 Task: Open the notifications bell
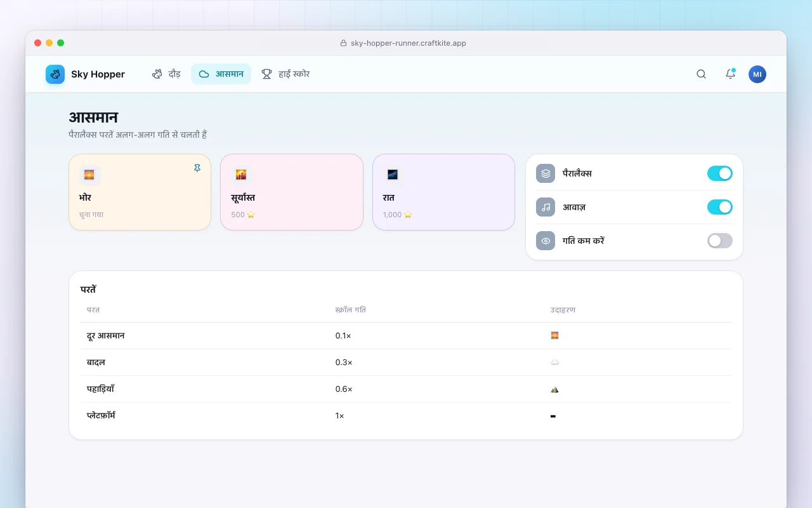730,74
